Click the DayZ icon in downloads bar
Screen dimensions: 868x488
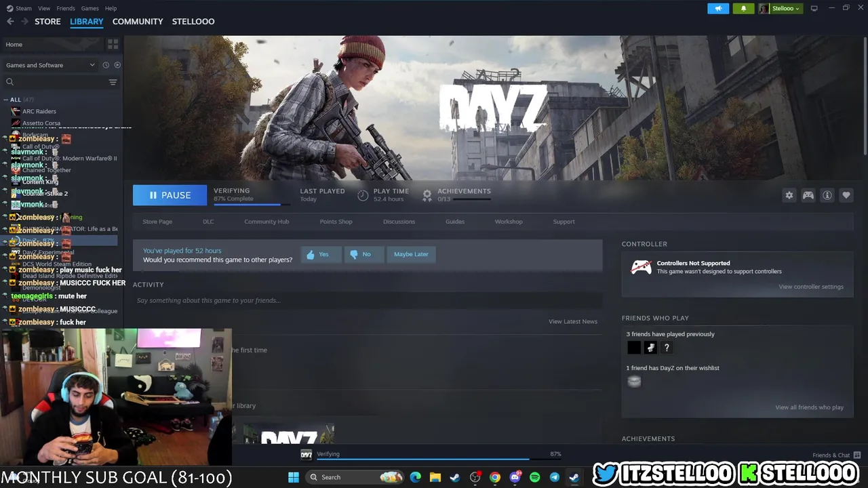(307, 454)
